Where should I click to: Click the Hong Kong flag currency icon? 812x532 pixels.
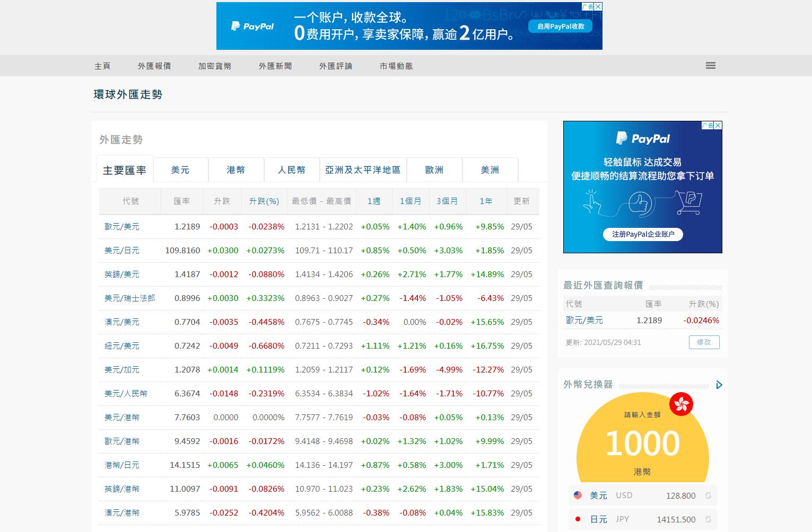[681, 405]
